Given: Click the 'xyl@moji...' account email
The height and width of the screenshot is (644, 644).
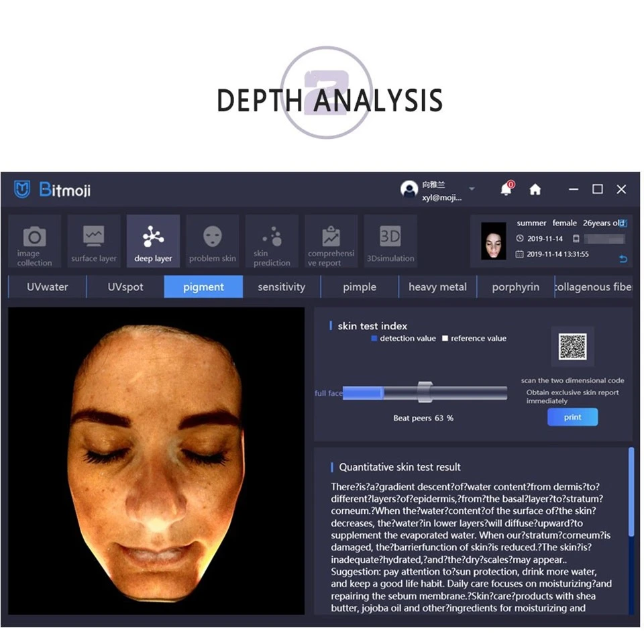Looking at the screenshot, I should [442, 197].
